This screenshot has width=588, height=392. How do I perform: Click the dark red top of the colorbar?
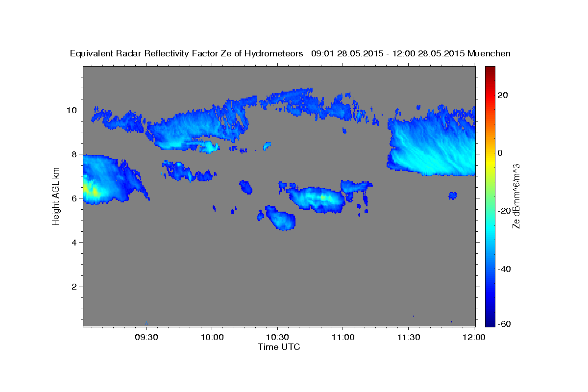pos(491,70)
